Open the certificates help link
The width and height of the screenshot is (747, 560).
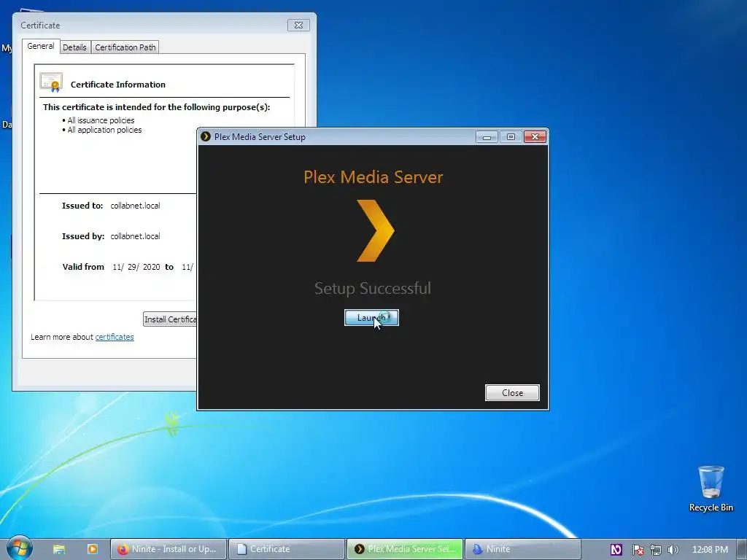[115, 337]
